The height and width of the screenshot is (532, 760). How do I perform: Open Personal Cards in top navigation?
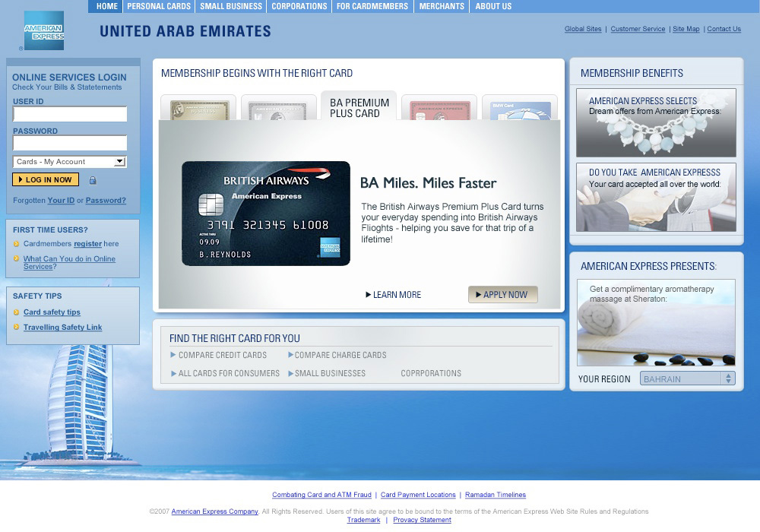click(x=159, y=6)
